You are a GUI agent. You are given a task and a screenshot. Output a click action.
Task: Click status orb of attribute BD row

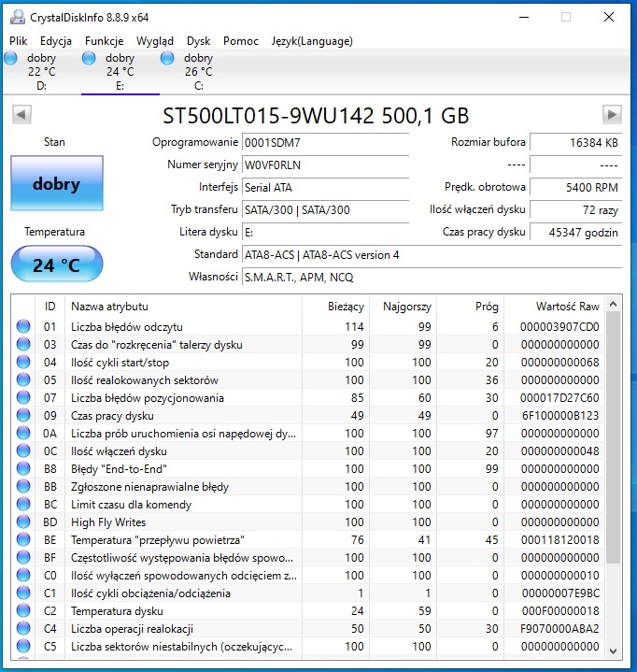click(23, 522)
